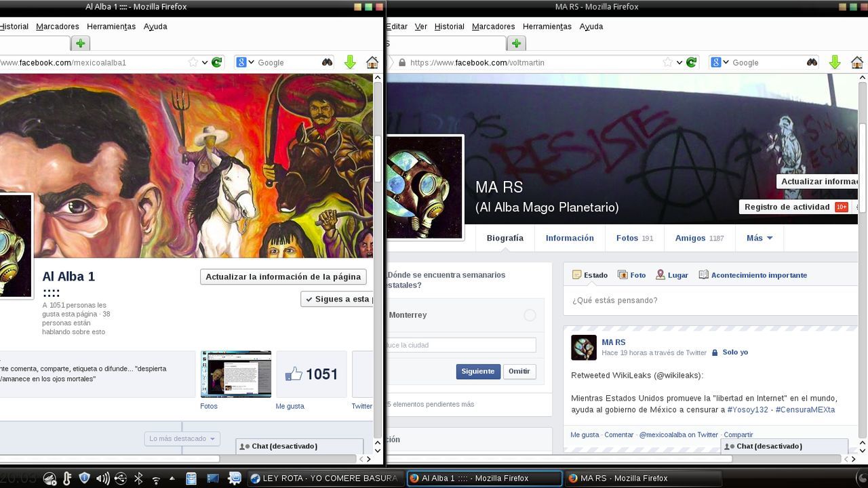Viewport: 868px width, 488px height.
Task: Click Comentar under the post
Action: click(x=618, y=435)
